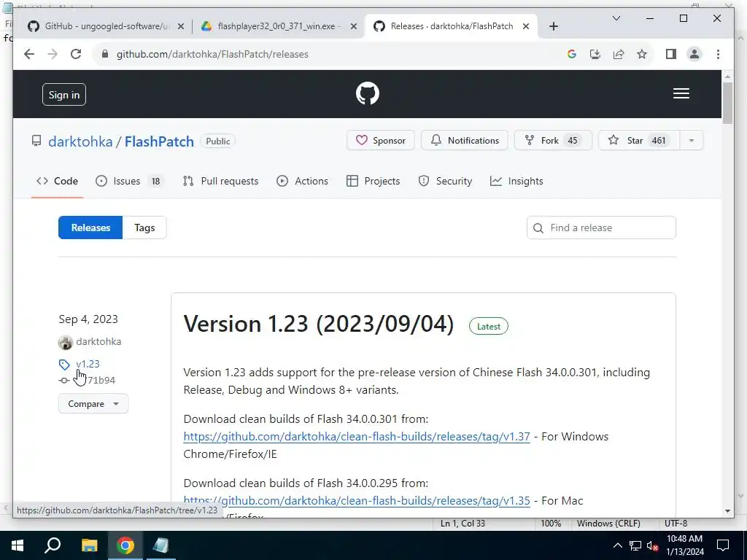Click the tag icon beside v1.23
Viewport: 747px width, 560px height.
click(64, 365)
